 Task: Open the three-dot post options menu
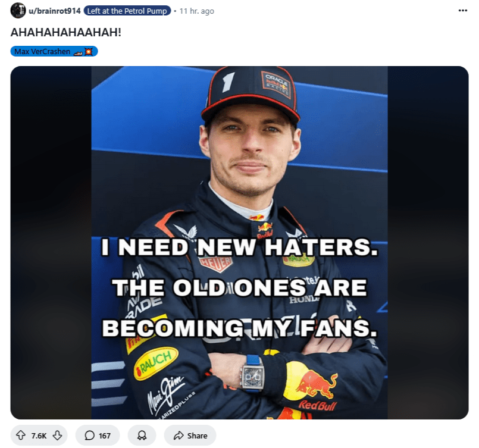pos(462,11)
